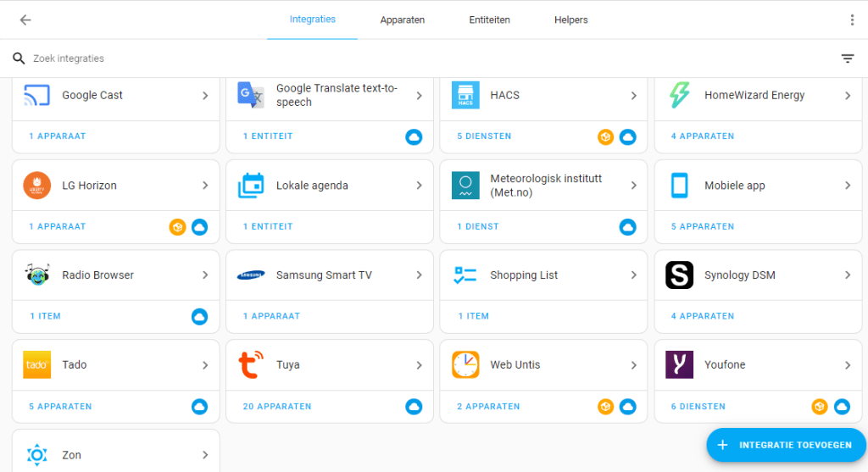868x472 pixels.
Task: Expand the Samsung Smart TV chevron
Action: click(419, 275)
